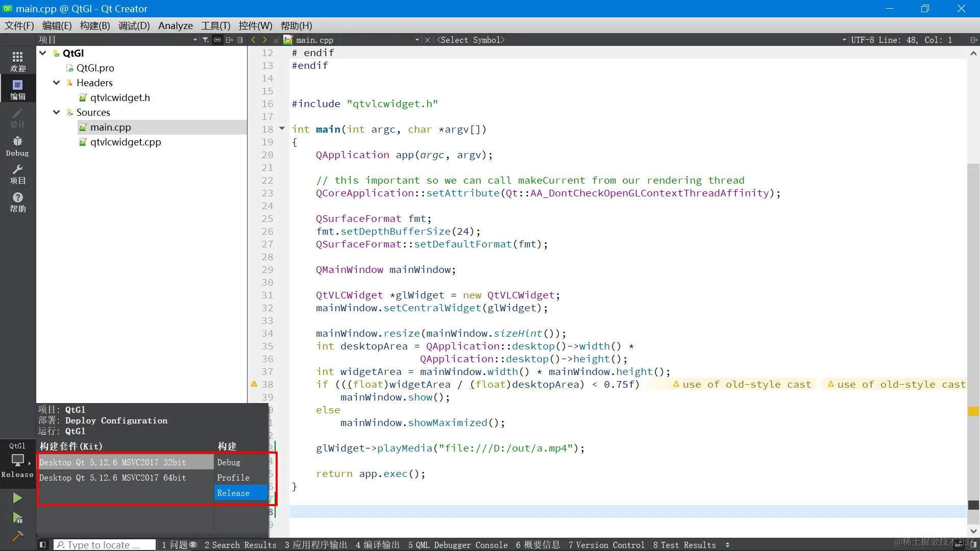Collapse the Sources folder in project tree
The width and height of the screenshot is (980, 551).
[x=57, y=112]
